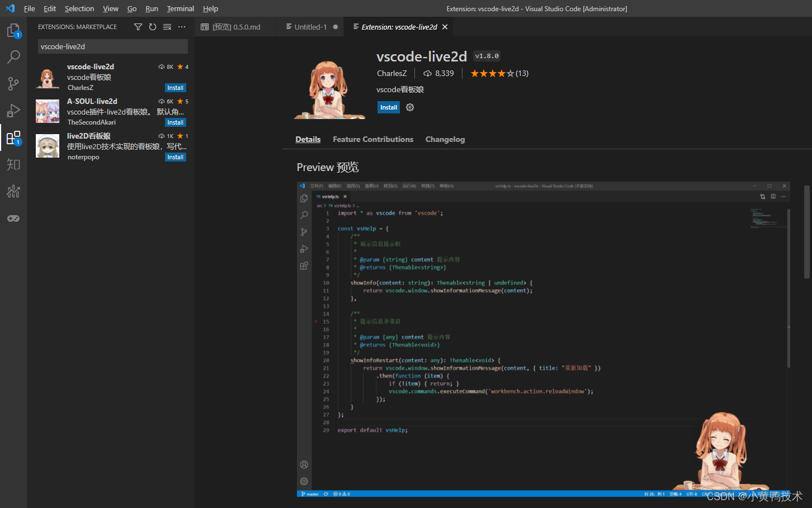Viewport: 812px width, 508px height.
Task: Open the Source Control view
Action: point(13,83)
